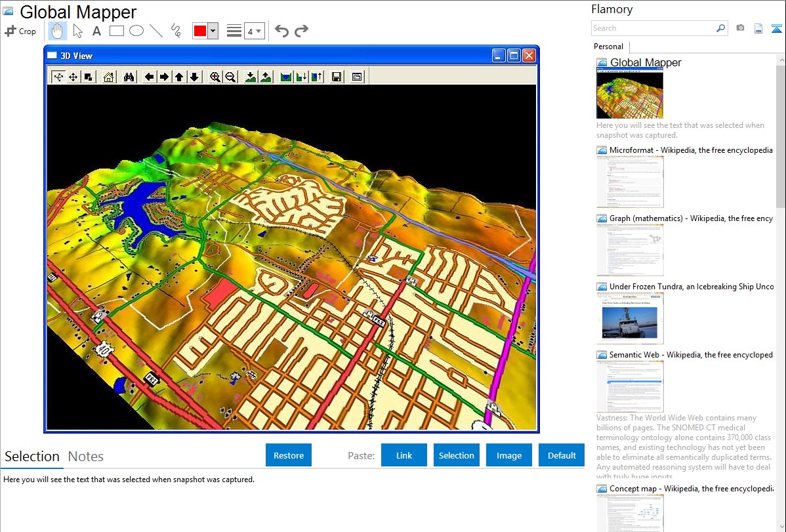Minimize the 3D View window
The image size is (786, 532).
[499, 56]
